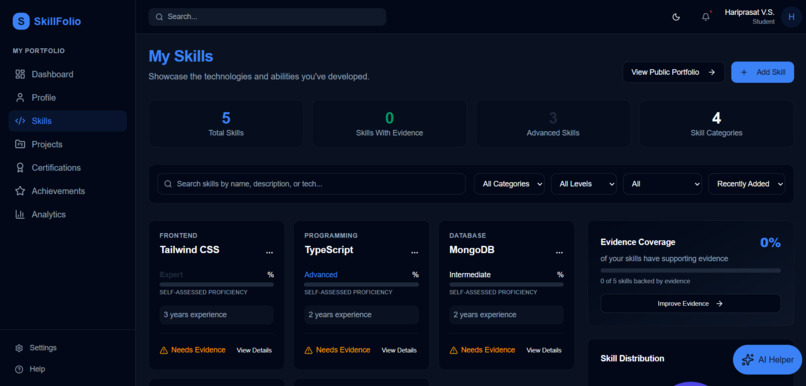Open Tailwind CSS card options menu
Viewport: 806px width, 386px height.
click(269, 252)
